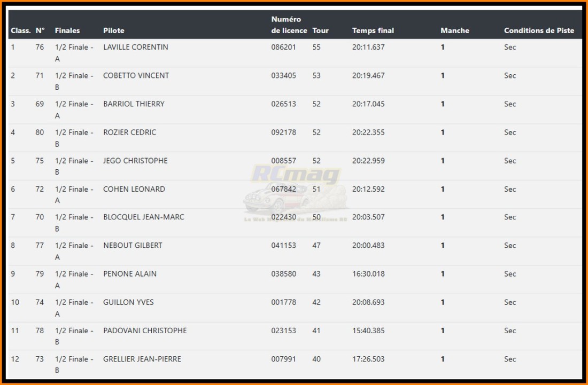Screen dimensions: 588x385
Task: Click the Temps final column header
Action: 373,30
